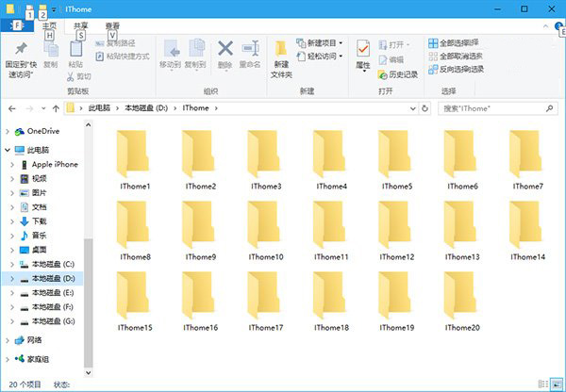The height and width of the screenshot is (392, 566).
Task: Open Quick Access Toolbar customize dropdown
Action: (54, 9)
